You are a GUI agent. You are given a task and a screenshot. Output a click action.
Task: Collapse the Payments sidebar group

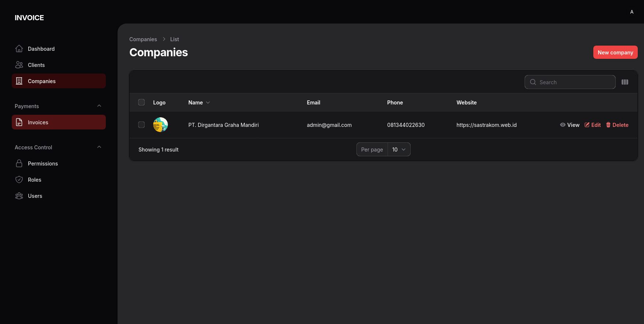(x=99, y=106)
